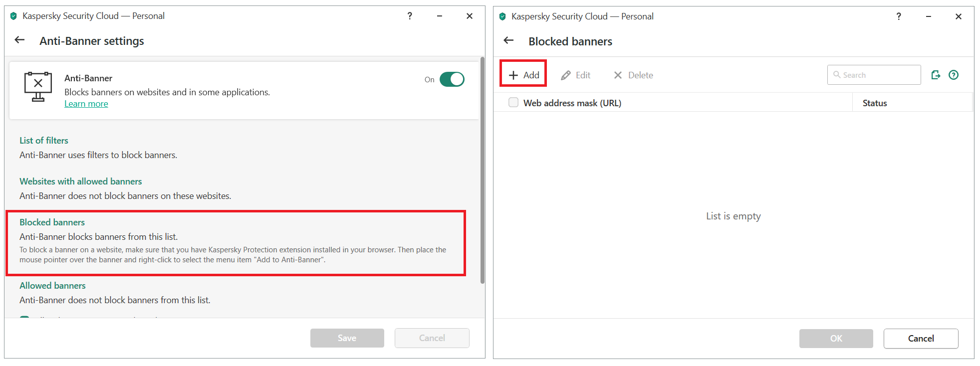980x366 pixels.
Task: Click the Save button
Action: click(x=347, y=338)
